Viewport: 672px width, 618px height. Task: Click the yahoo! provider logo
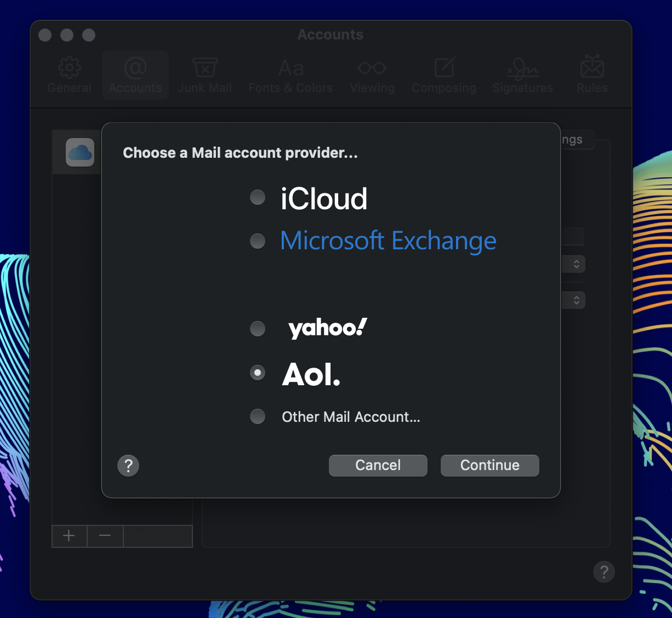point(328,328)
